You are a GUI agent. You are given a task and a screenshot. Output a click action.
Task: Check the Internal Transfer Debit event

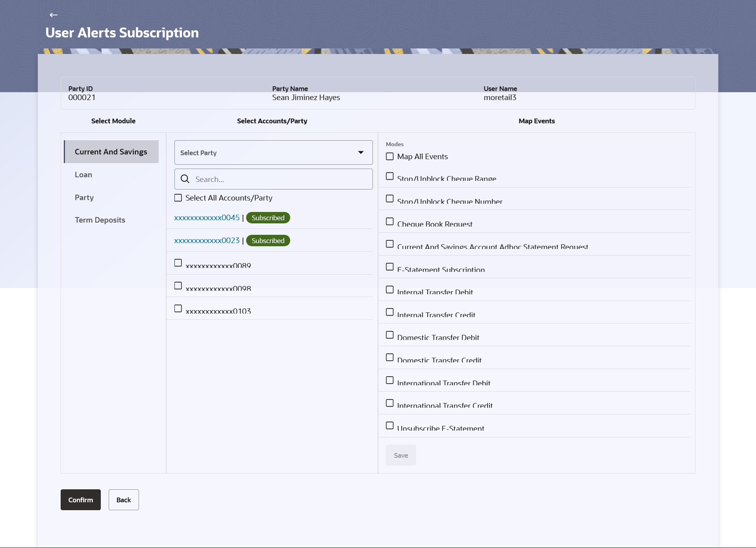click(x=390, y=290)
